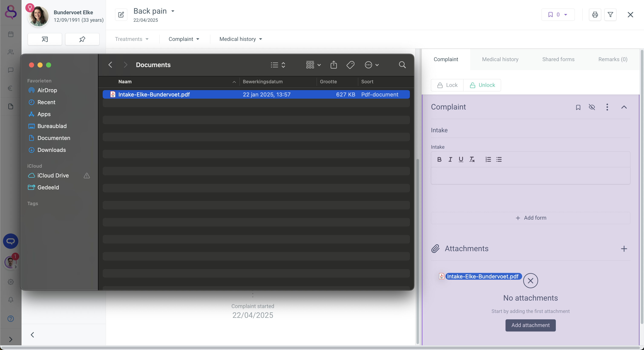Insert bulleted list in Intake editor
Image resolution: width=644 pixels, height=350 pixels.
[499, 159]
